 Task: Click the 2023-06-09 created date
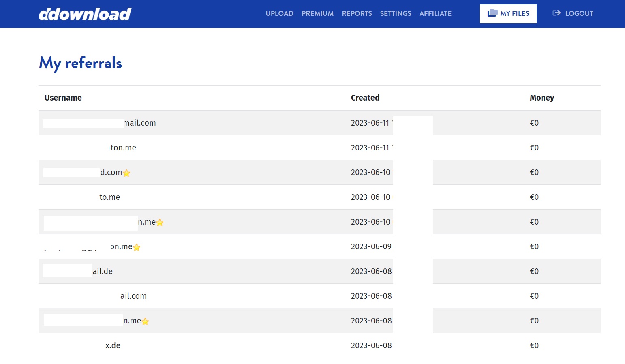pos(371,246)
